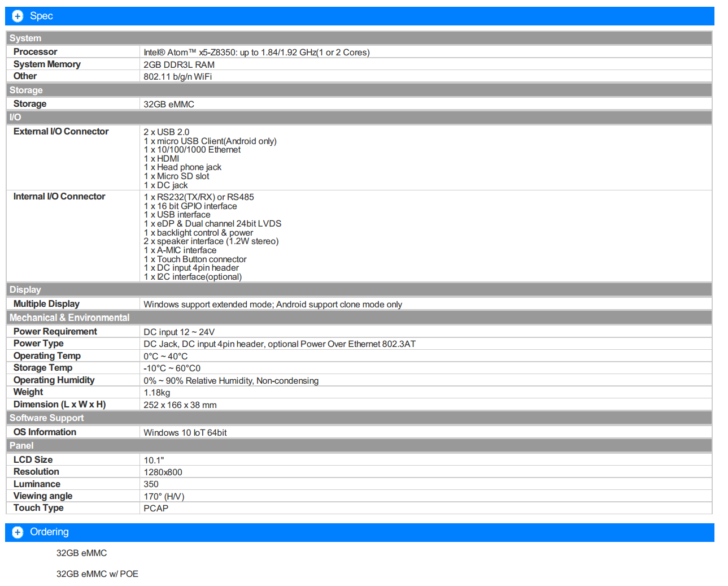Select the 252 x 166 x 38 mm value
Image resolution: width=728 pixels, height=586 pixels.
pyautogui.click(x=180, y=405)
